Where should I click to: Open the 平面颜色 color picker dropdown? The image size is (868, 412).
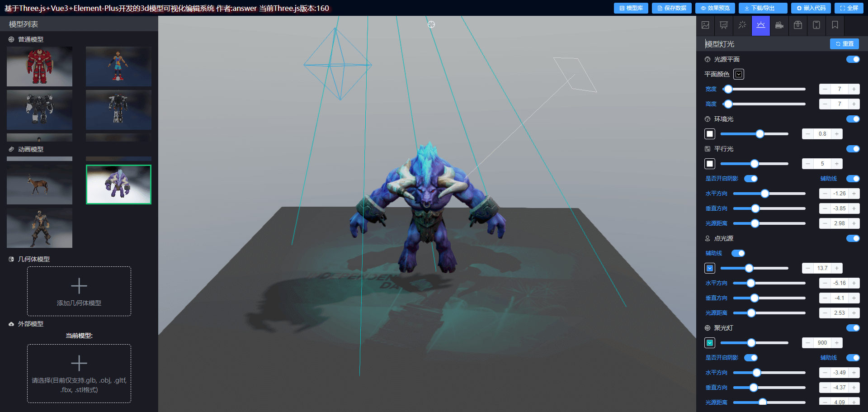click(x=739, y=74)
